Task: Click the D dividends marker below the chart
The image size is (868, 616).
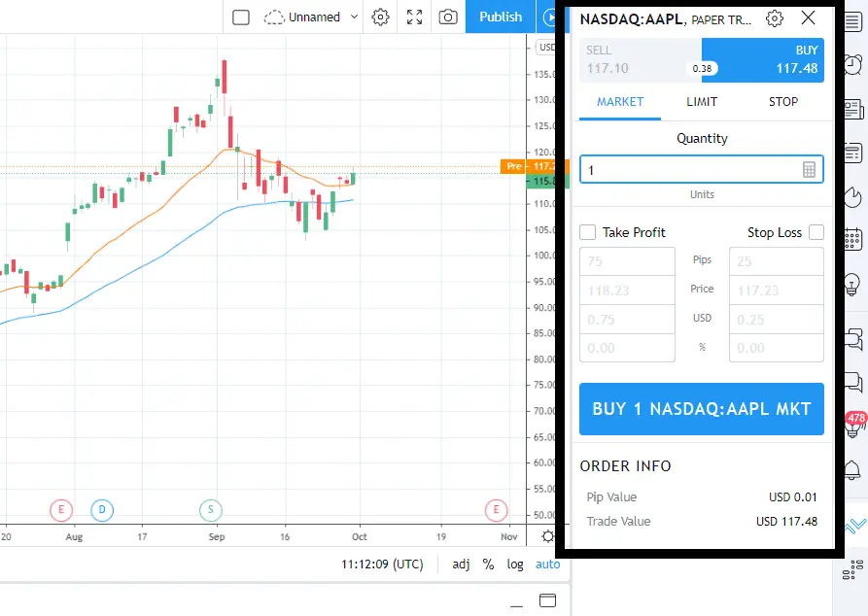Action: (102, 509)
